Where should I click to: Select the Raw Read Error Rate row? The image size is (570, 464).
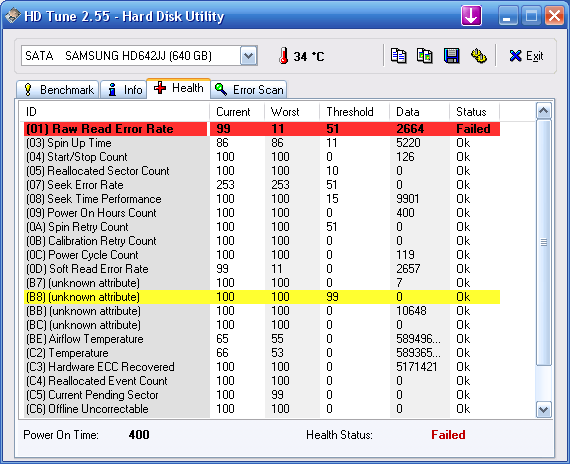pyautogui.click(x=262, y=129)
